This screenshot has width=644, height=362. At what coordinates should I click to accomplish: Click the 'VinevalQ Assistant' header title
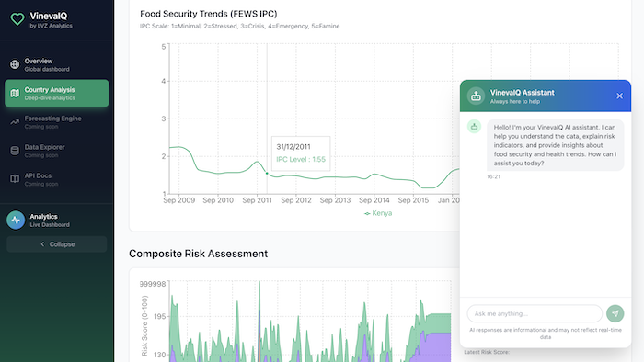coord(522,93)
